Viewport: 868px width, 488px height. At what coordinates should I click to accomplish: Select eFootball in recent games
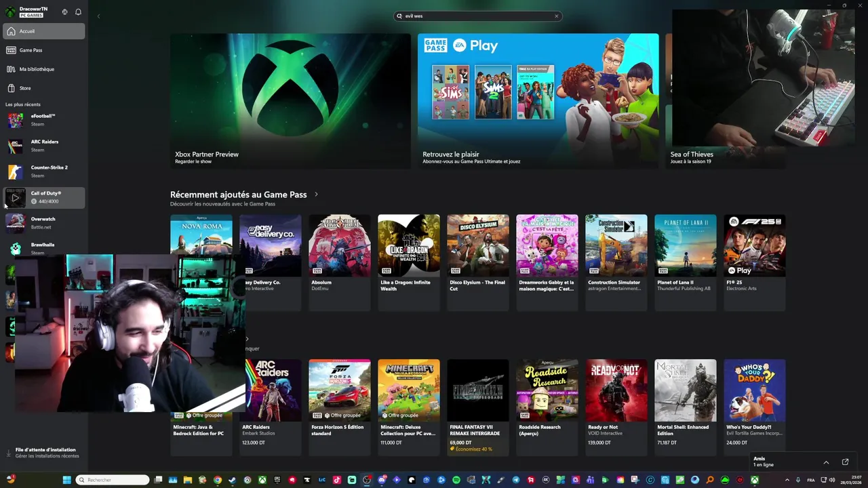click(44, 120)
